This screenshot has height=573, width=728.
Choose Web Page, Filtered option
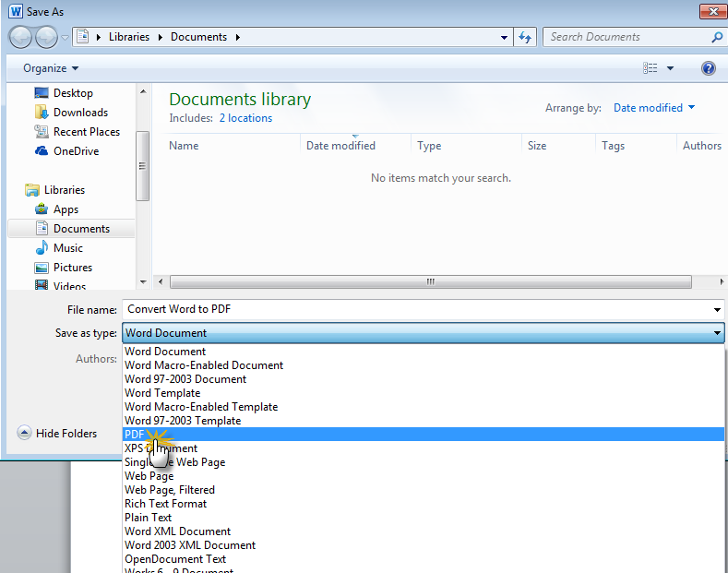pos(424,490)
